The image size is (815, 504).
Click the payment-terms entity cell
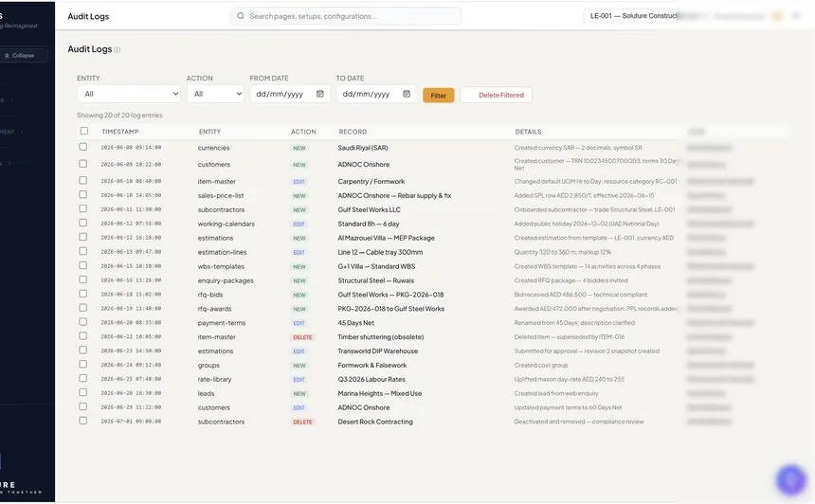coord(222,323)
